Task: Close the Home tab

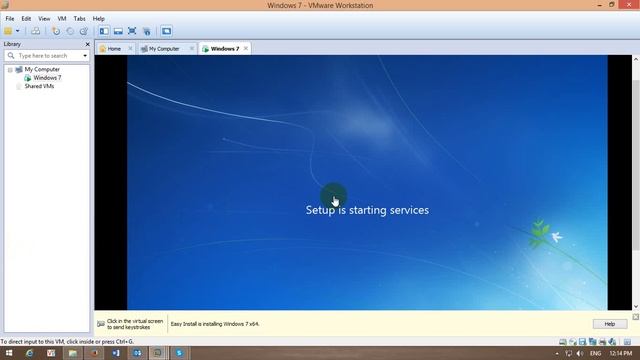Action: click(130, 49)
